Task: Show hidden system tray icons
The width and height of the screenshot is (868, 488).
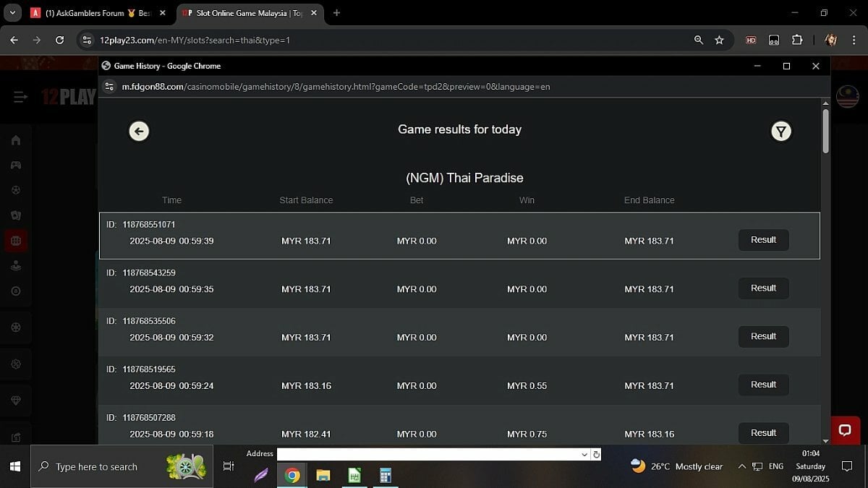Action: pos(741,466)
